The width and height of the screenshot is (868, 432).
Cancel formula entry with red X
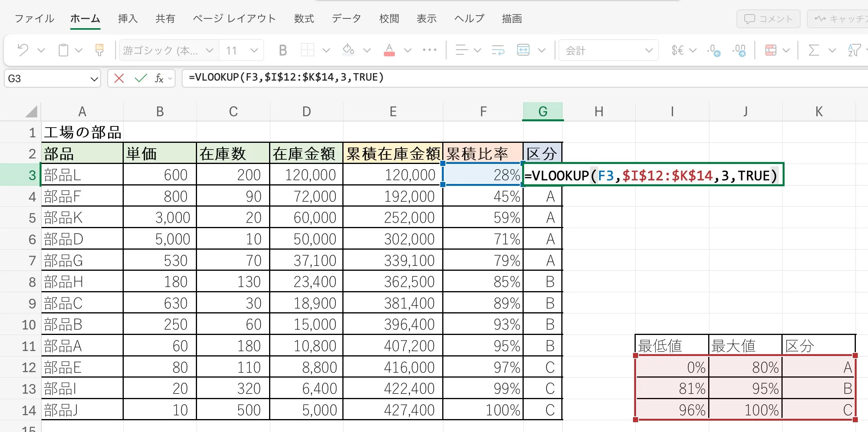119,78
